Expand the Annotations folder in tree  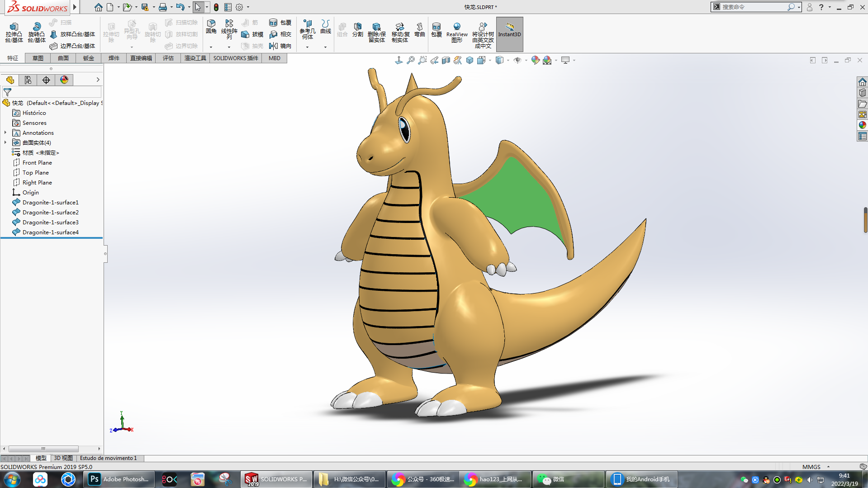point(5,133)
